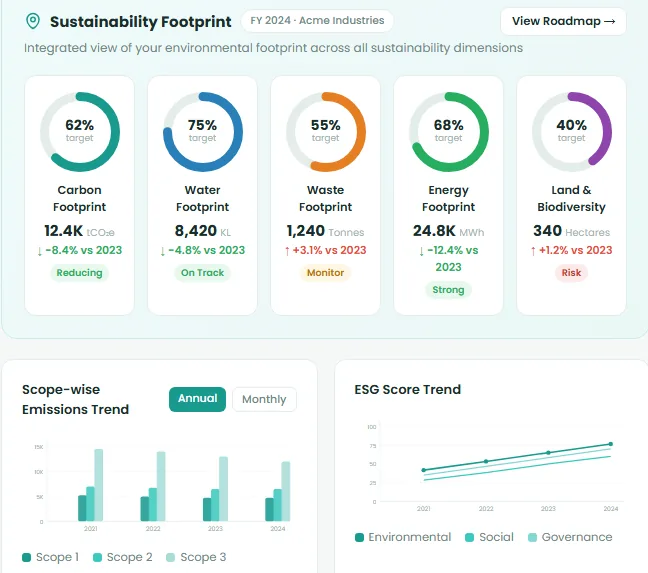The image size is (648, 573).
Task: Toggle the Scope 1 legend swatch
Action: tap(26, 557)
